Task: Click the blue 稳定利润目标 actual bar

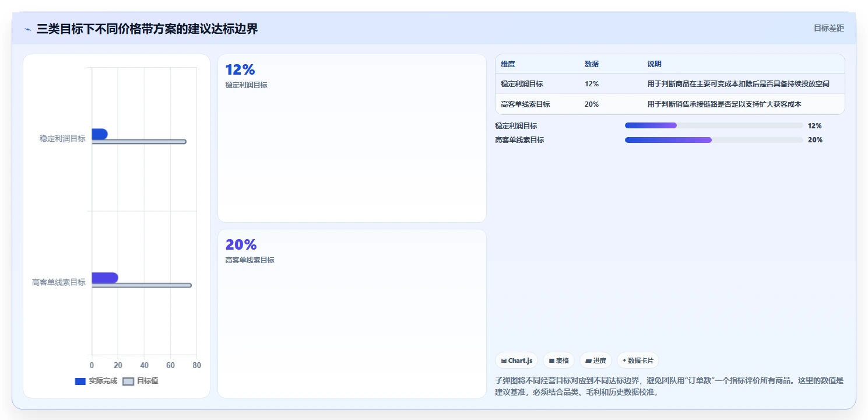Action: tap(99, 134)
